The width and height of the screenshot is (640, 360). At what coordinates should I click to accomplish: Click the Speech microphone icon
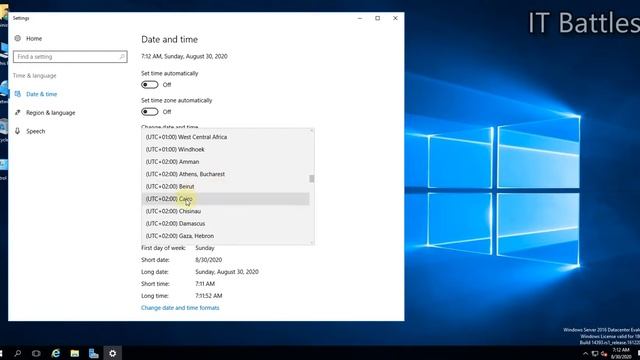point(18,131)
